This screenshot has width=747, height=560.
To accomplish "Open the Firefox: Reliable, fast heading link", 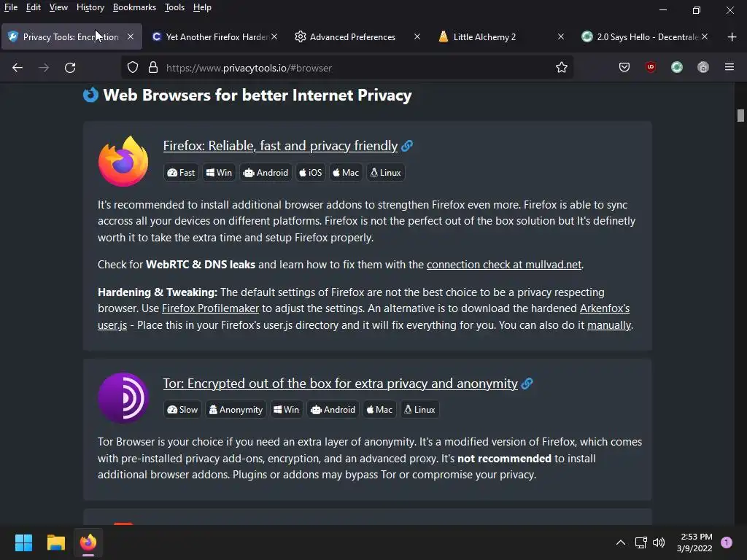I will (x=280, y=146).
